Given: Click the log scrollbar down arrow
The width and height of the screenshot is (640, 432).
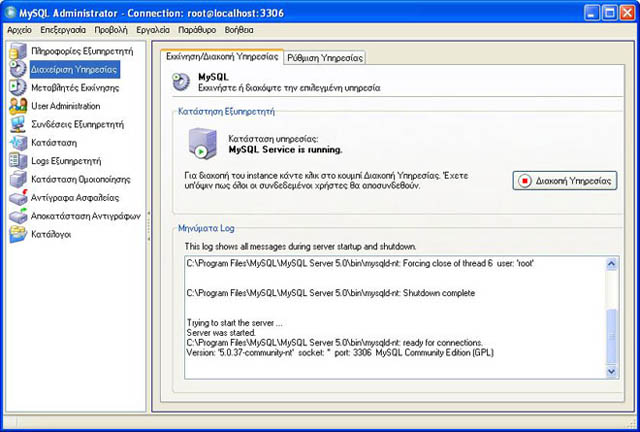Looking at the screenshot, I should (611, 371).
